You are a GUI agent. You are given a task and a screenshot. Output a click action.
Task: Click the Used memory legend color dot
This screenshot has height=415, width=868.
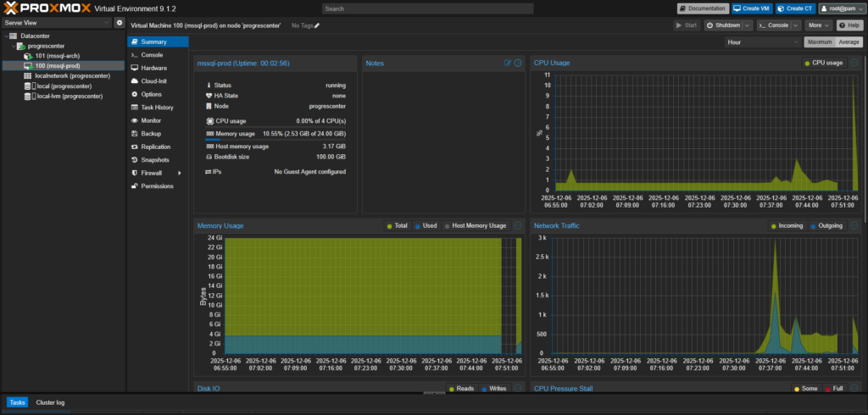(x=419, y=226)
